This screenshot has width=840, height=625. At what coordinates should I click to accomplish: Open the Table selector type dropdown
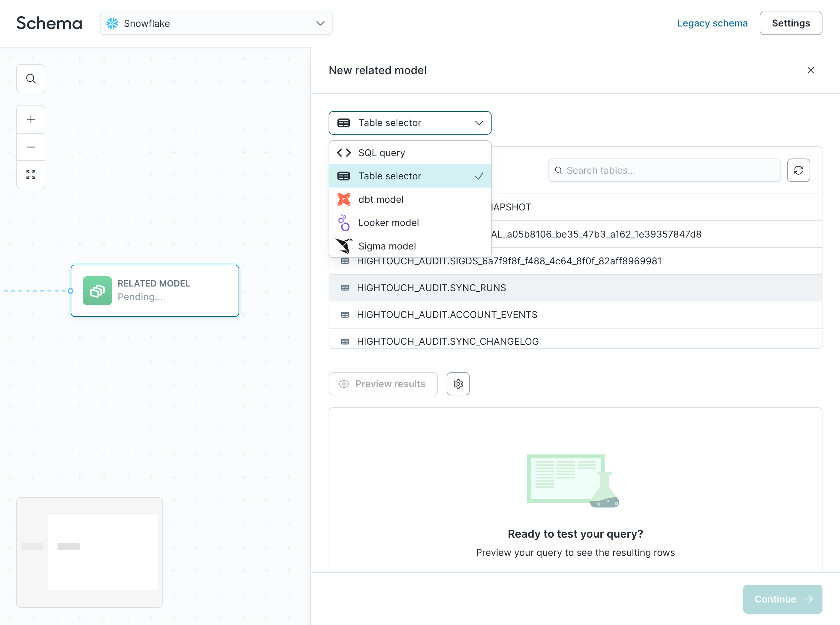pyautogui.click(x=410, y=122)
